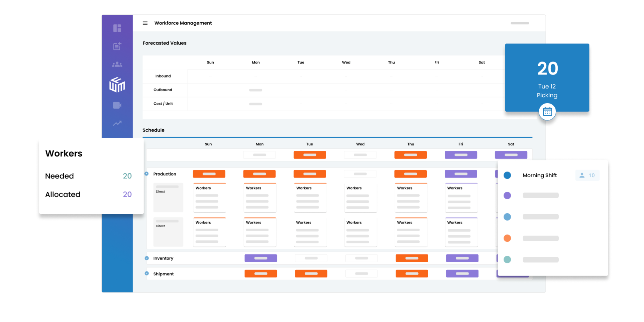This screenshot has height=322, width=644.
Task: Click the Allocated 20 value
Action: (127, 194)
